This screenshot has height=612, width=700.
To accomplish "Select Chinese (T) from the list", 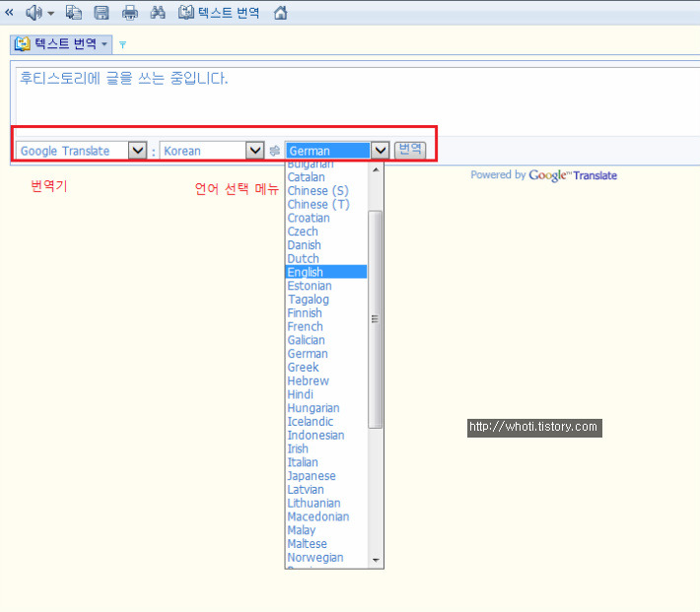I will point(326,204).
